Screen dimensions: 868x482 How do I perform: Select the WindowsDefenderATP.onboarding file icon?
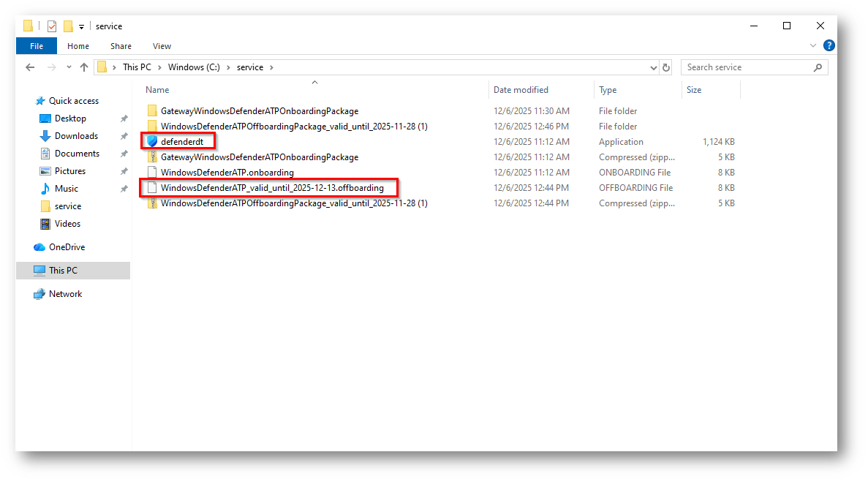(x=152, y=172)
